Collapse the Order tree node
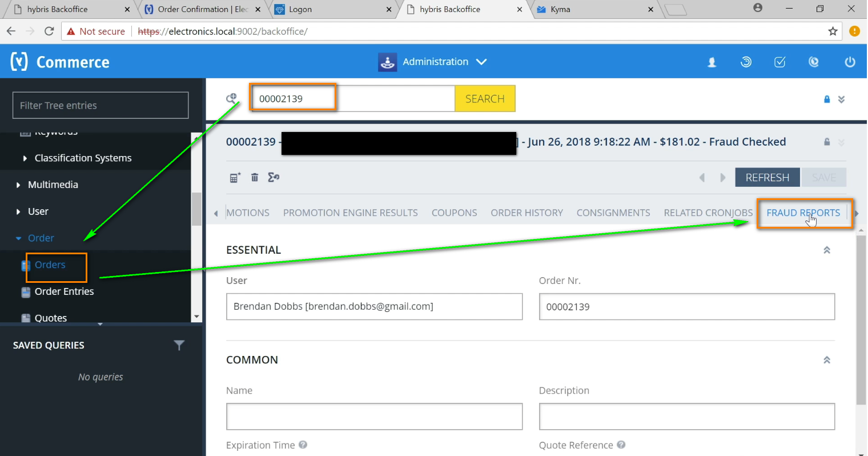Screen dimensions: 868x456 pyautogui.click(x=18, y=238)
